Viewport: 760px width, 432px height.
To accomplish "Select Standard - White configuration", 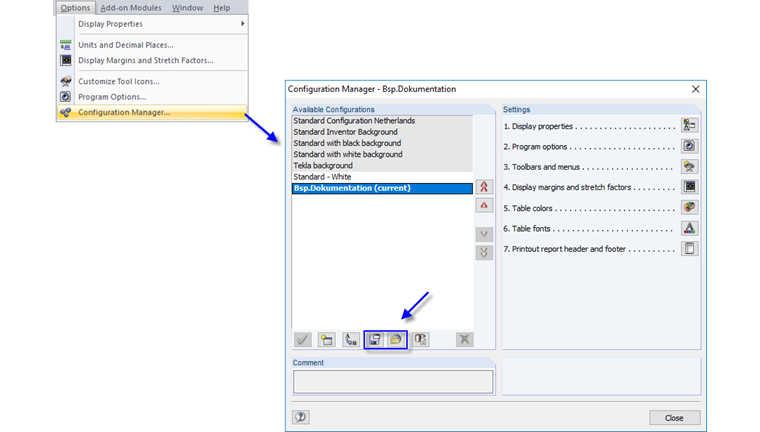I will (382, 177).
